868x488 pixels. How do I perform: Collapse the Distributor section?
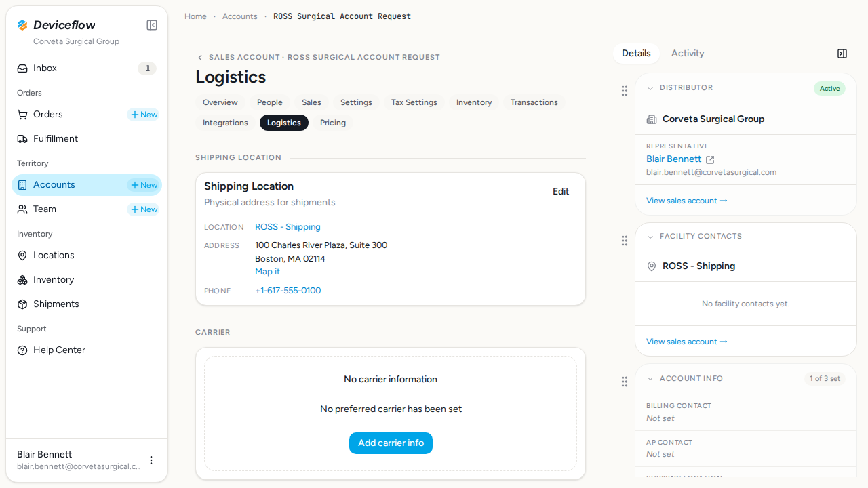point(650,88)
